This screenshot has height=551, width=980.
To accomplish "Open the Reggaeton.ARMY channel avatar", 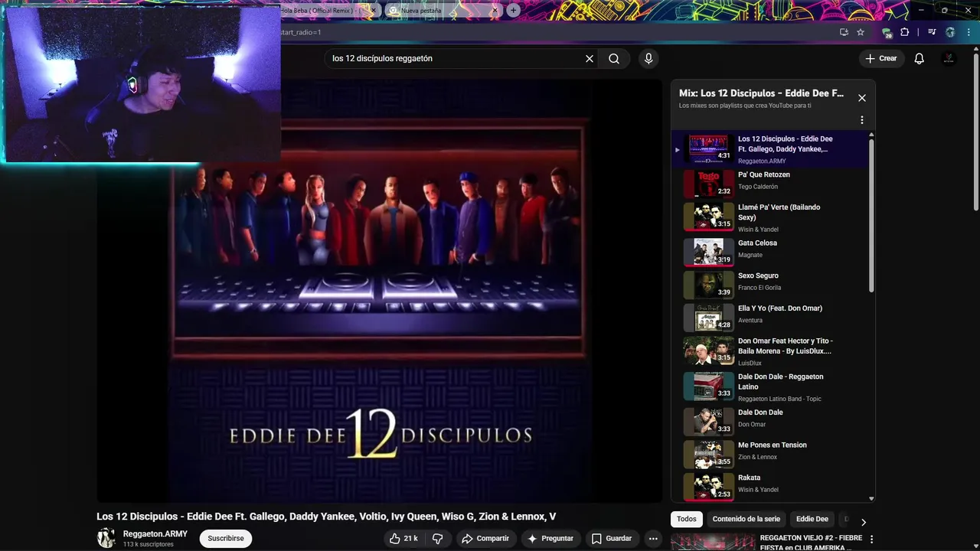I will (x=106, y=538).
